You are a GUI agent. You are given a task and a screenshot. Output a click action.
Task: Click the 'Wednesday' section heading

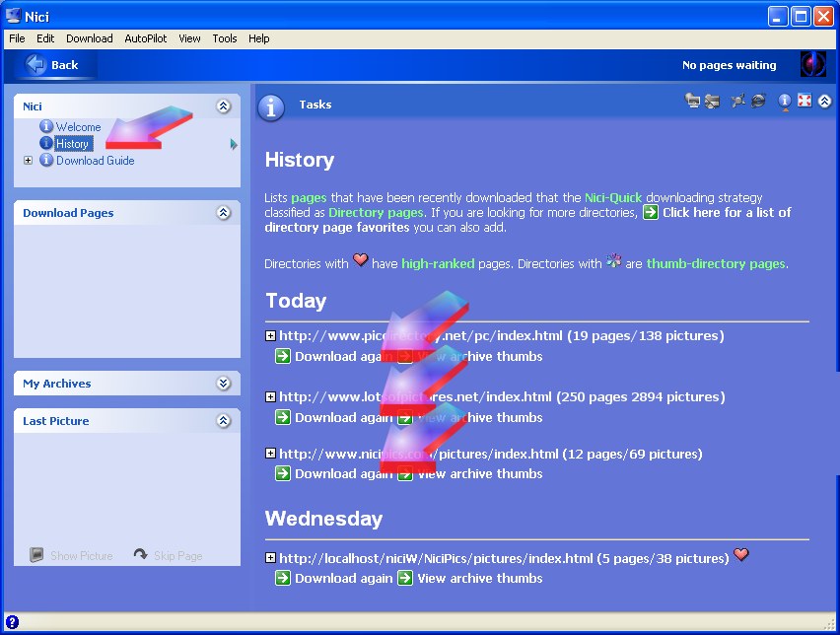pos(323,519)
